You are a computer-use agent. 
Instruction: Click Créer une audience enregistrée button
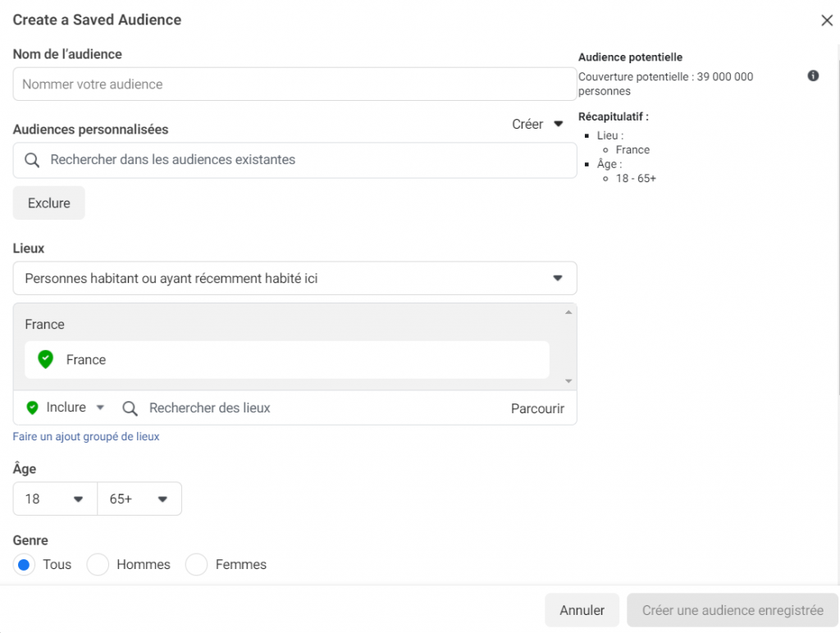(x=732, y=611)
